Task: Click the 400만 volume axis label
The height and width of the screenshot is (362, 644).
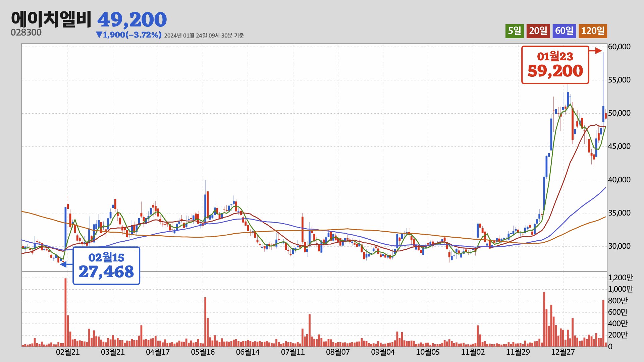Action: pos(618,323)
